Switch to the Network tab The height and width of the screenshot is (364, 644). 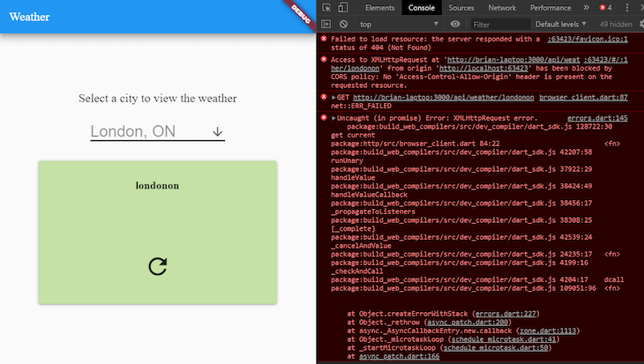point(502,8)
